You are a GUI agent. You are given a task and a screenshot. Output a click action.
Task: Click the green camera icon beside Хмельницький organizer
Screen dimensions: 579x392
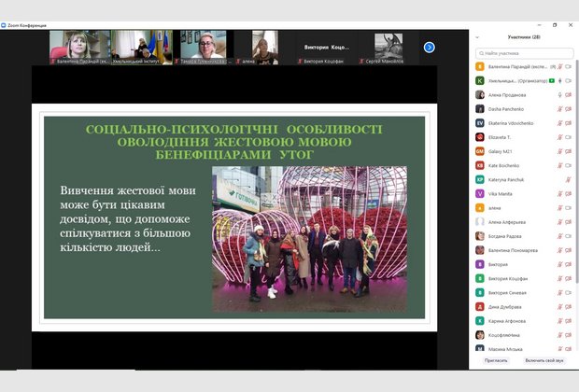pos(552,81)
